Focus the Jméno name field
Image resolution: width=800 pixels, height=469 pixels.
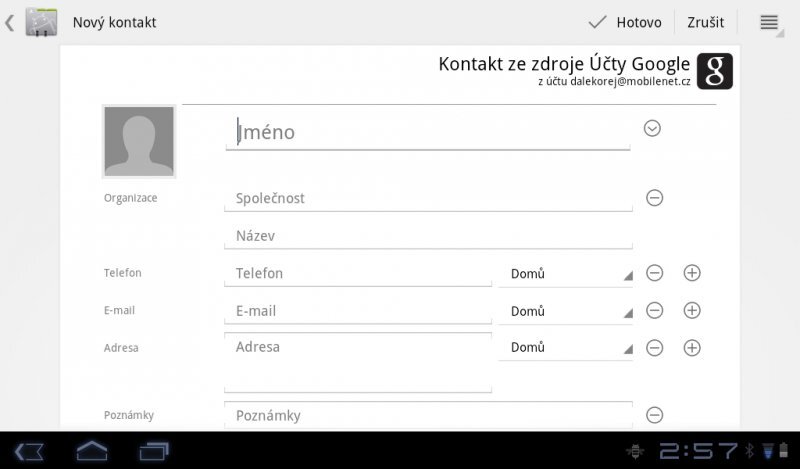[x=428, y=133]
